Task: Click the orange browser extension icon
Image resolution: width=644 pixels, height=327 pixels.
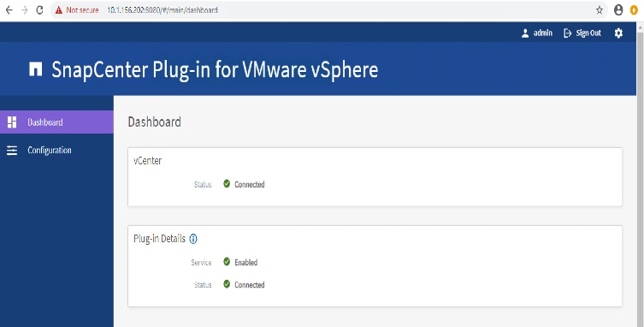Action: [x=634, y=10]
